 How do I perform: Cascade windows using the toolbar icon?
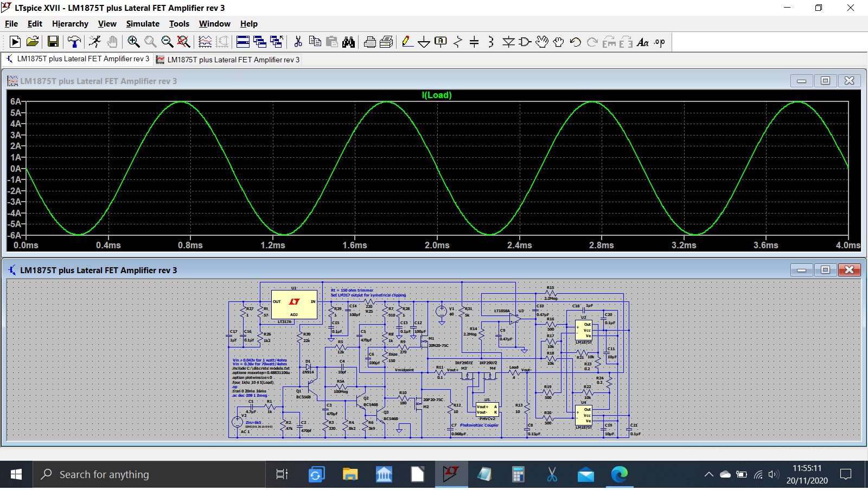tap(260, 42)
